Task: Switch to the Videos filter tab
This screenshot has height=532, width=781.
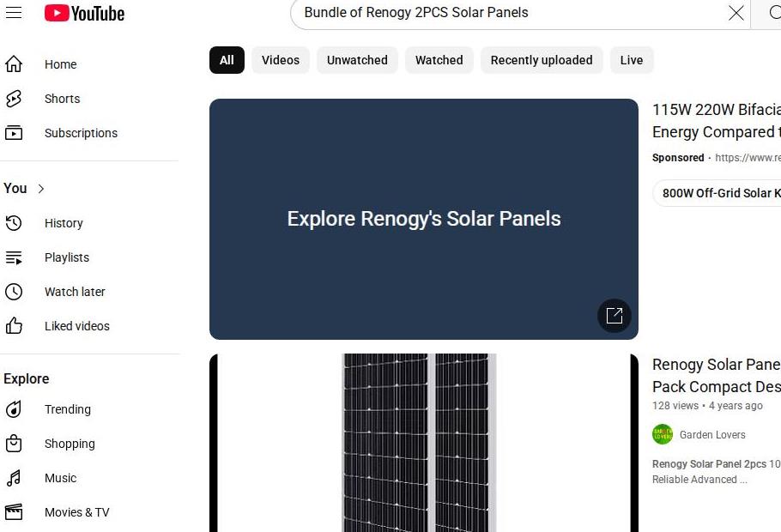Action: pos(281,60)
